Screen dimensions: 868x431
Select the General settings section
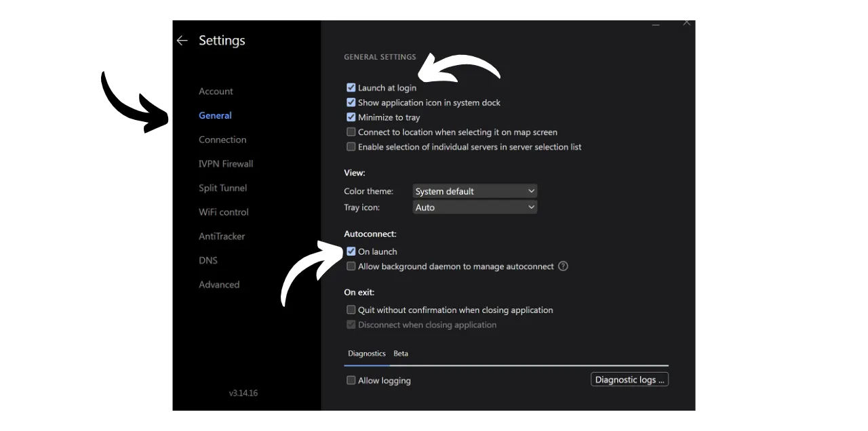click(x=215, y=115)
